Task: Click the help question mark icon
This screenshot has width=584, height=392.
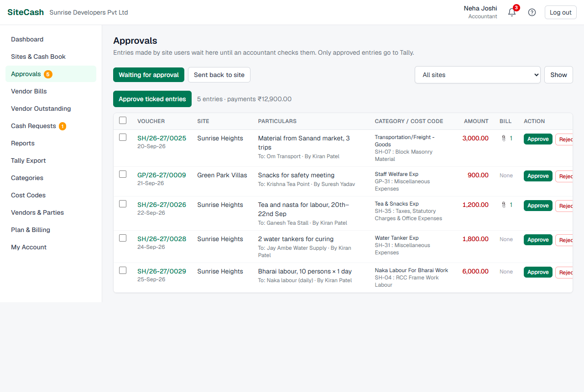Action: pyautogui.click(x=532, y=12)
